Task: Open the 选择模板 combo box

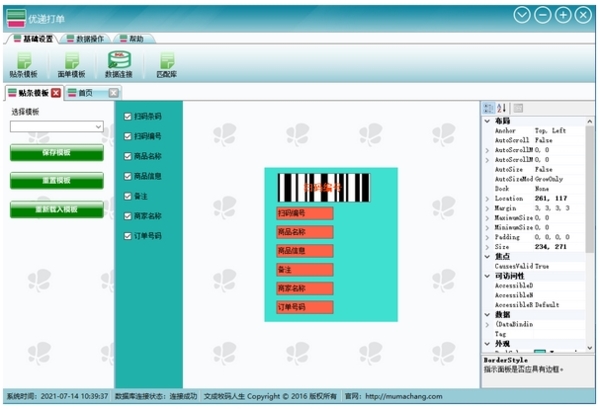Action: (57, 127)
